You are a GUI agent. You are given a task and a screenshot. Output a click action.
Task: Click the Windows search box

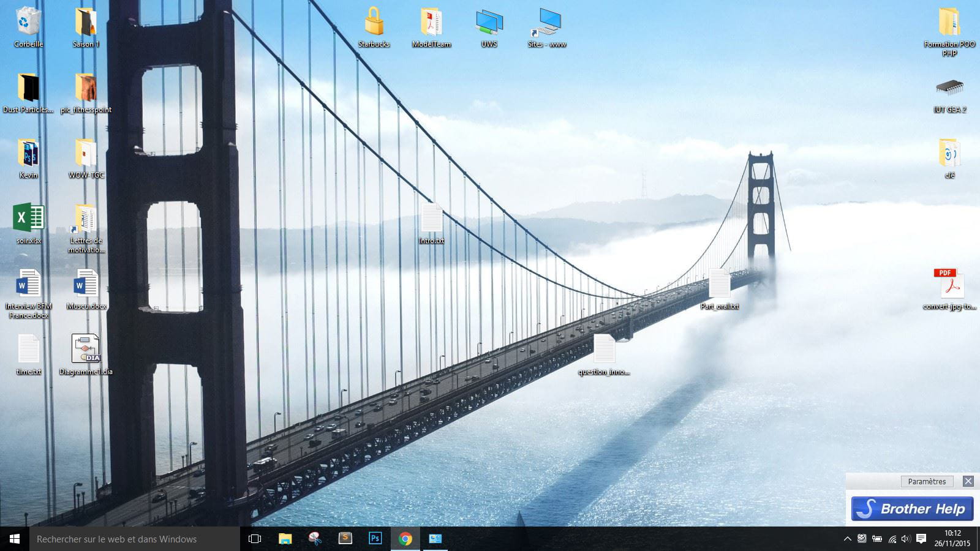pyautogui.click(x=135, y=539)
